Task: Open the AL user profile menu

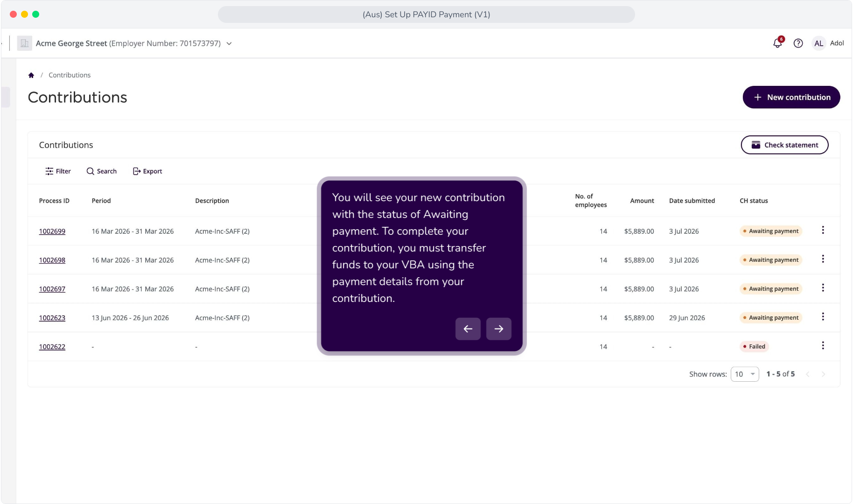Action: tap(819, 43)
